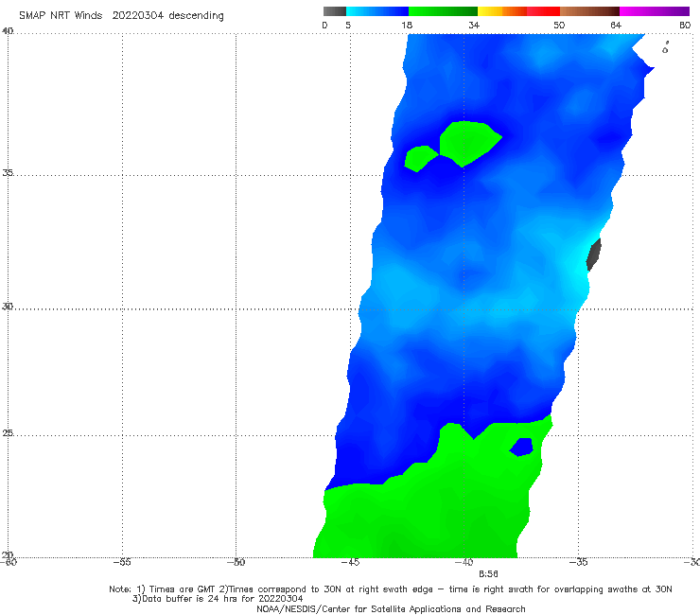This screenshot has width=700, height=615.
Task: Click the '30' latitude axis label
Action: click(x=8, y=307)
